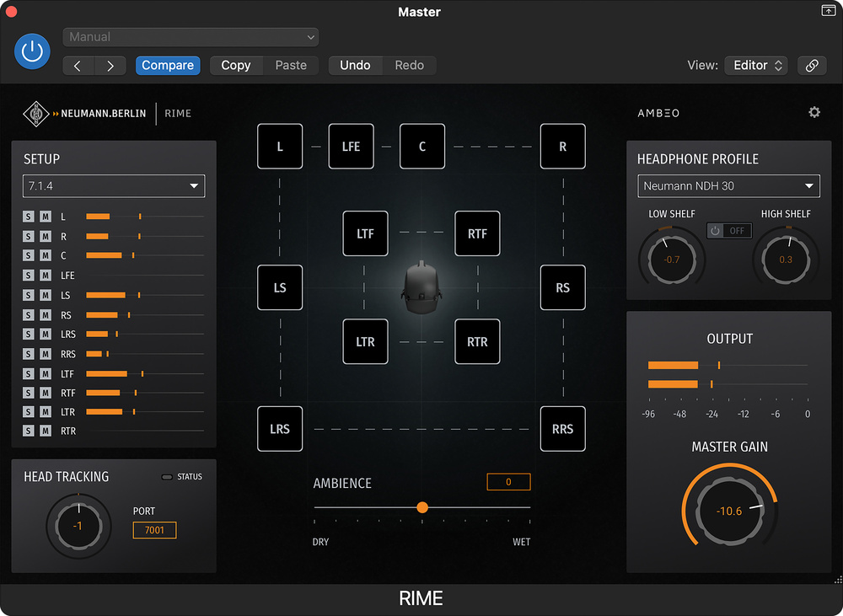Screen dimensions: 843x616
Task: Click the High Shelf knob
Action: pyautogui.click(x=786, y=260)
